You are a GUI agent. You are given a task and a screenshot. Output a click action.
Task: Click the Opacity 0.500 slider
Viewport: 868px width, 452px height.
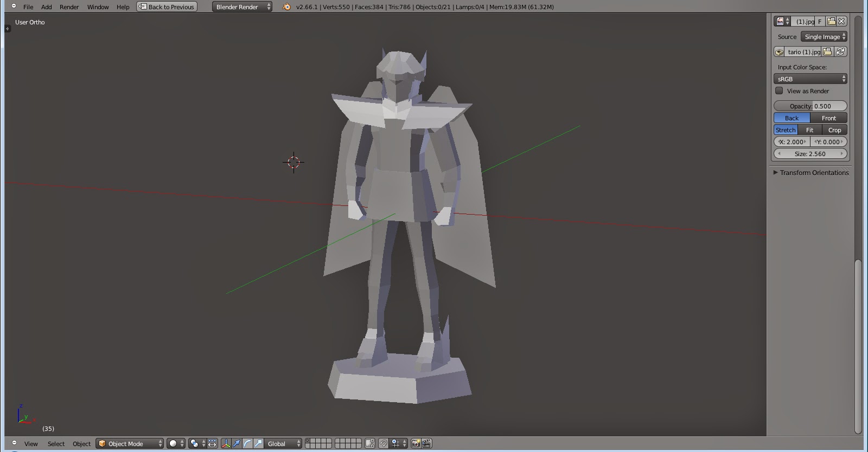(x=810, y=106)
